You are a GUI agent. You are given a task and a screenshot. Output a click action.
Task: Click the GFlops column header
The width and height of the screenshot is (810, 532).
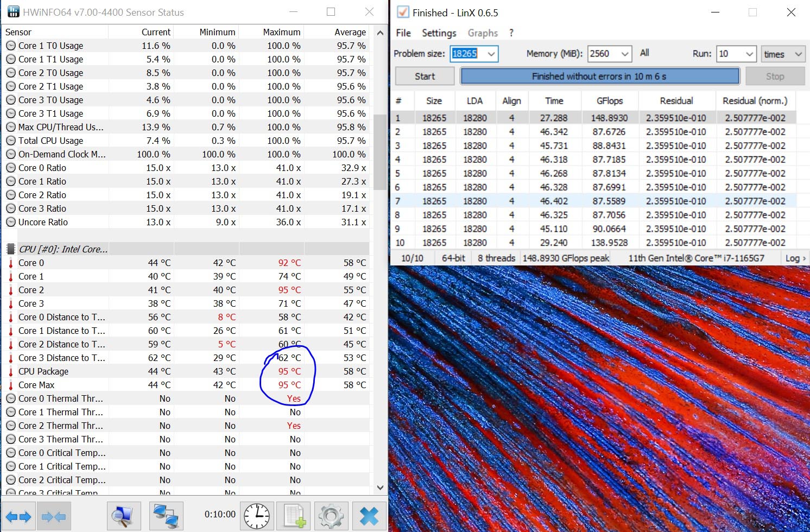[x=609, y=101]
